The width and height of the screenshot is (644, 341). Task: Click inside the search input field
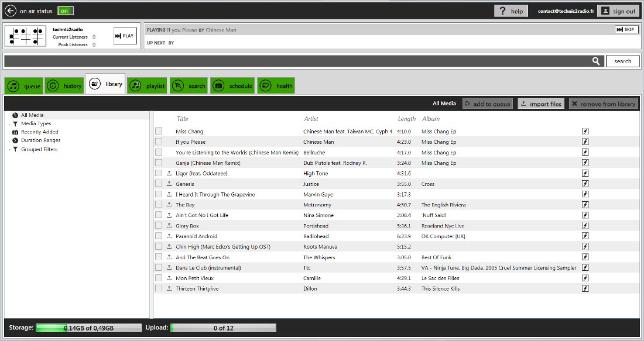[293, 61]
